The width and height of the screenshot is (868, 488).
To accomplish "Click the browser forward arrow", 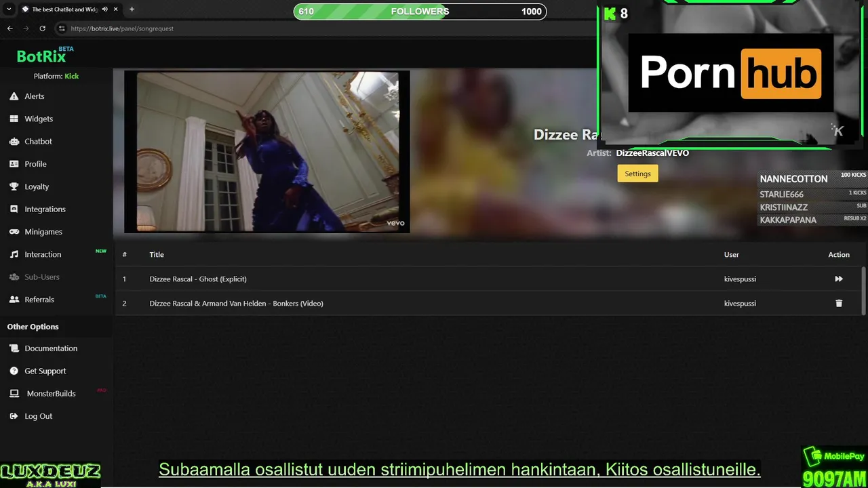I will point(26,28).
